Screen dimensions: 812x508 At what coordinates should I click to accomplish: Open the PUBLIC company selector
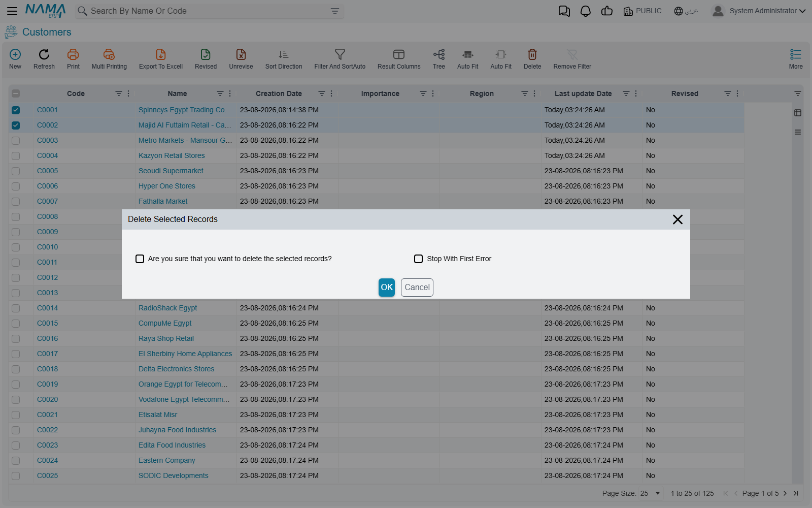[642, 11]
